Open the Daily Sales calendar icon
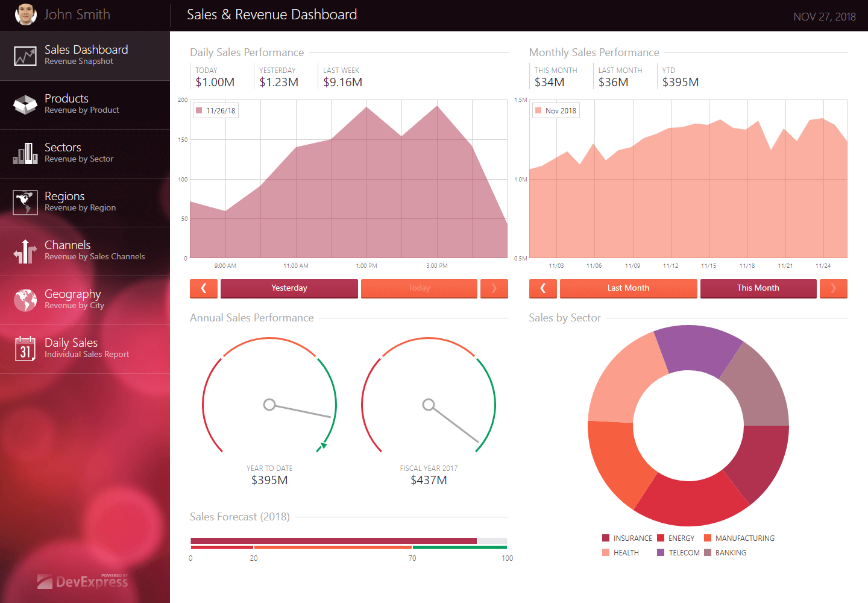The height and width of the screenshot is (603, 868). 25,349
